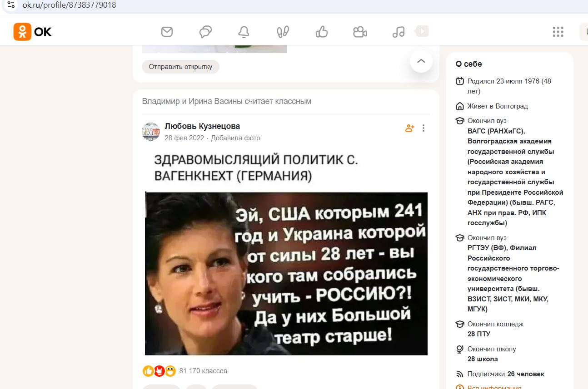Open discussions chat bubbles icon
This screenshot has height=389, width=588.
tap(205, 32)
